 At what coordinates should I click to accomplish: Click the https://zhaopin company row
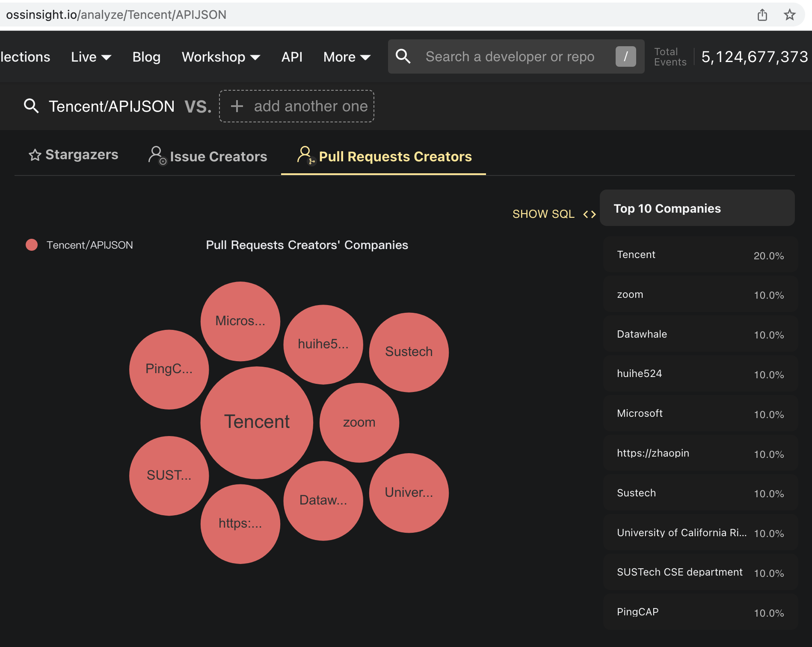point(700,453)
